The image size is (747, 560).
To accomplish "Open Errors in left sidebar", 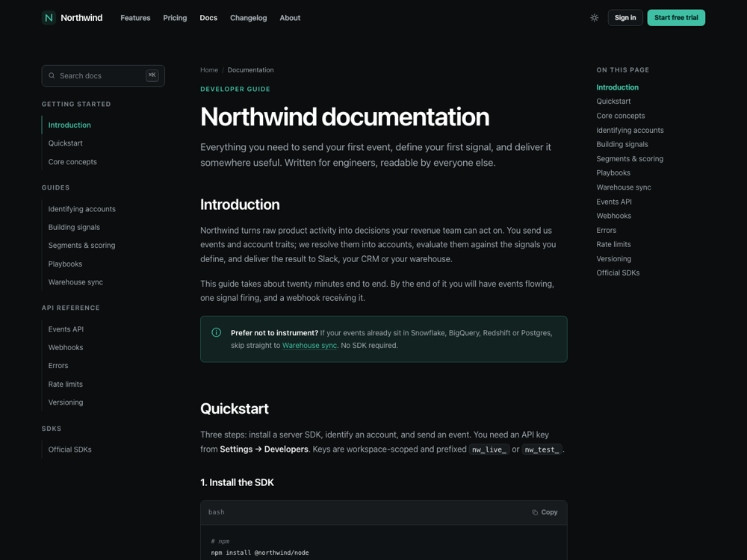I will (x=58, y=366).
